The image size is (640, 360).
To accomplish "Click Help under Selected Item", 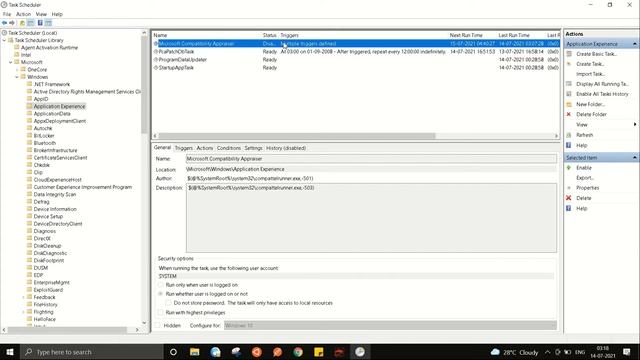I will (x=582, y=209).
